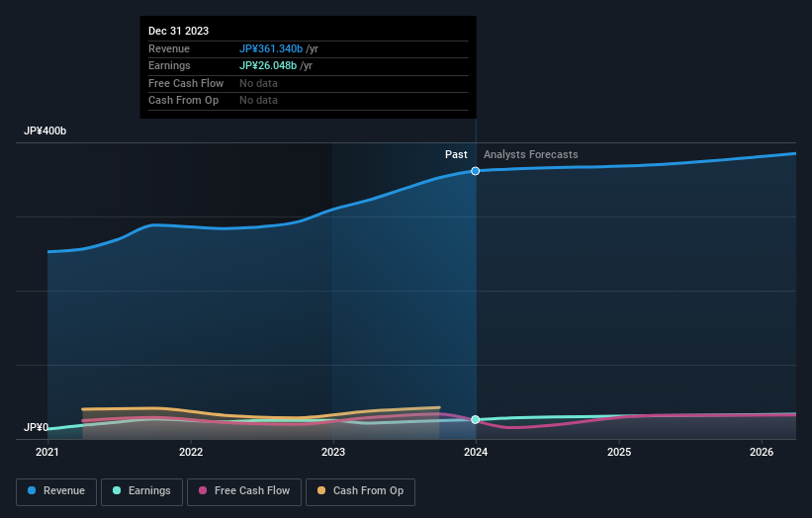Click No data in the tooltip's Free Cash Flow row
The height and width of the screenshot is (518, 812).
point(258,83)
